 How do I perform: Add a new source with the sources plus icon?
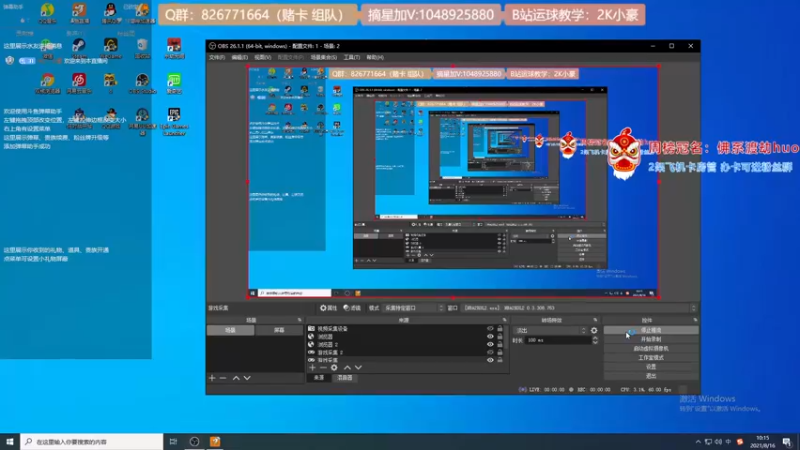pyautogui.click(x=312, y=367)
